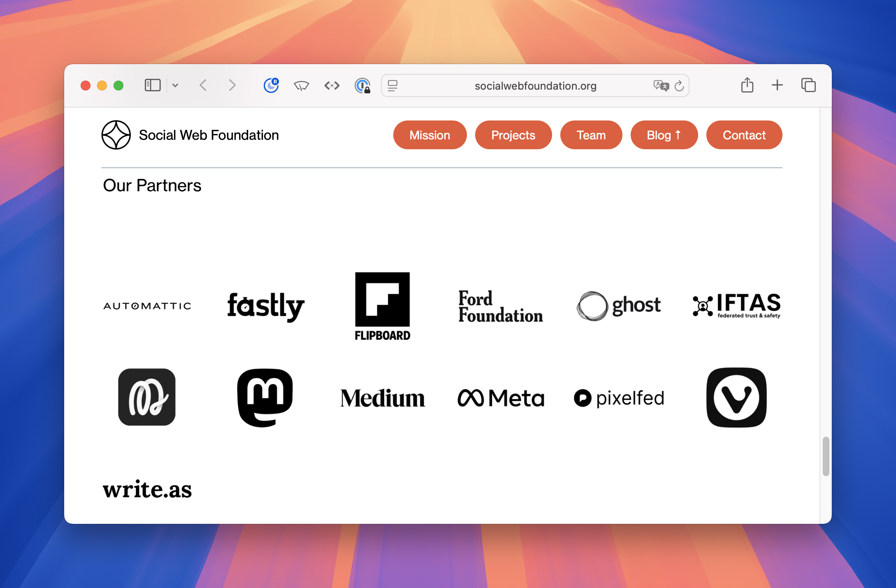Open the Share menu
896x588 pixels.
pyautogui.click(x=747, y=85)
